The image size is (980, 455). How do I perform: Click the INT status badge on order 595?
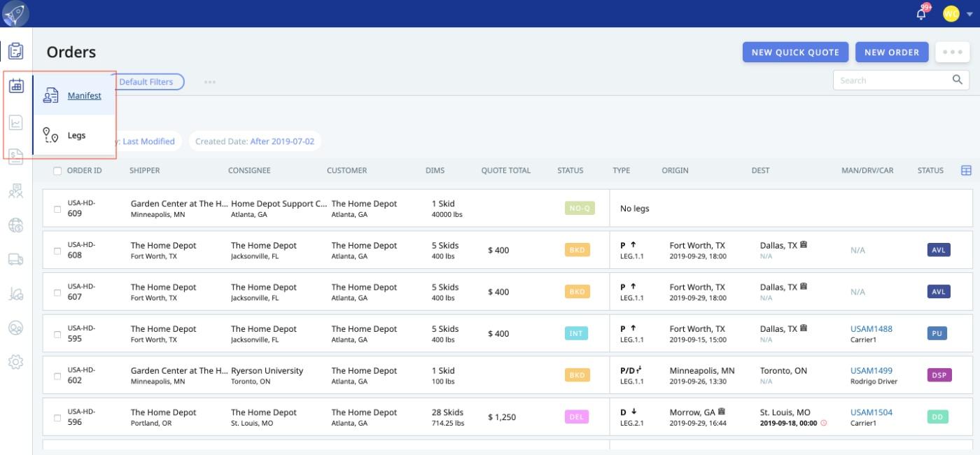[x=576, y=333]
